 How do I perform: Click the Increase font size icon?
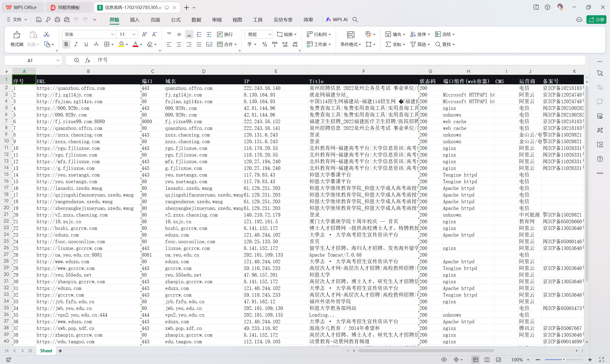tap(145, 34)
